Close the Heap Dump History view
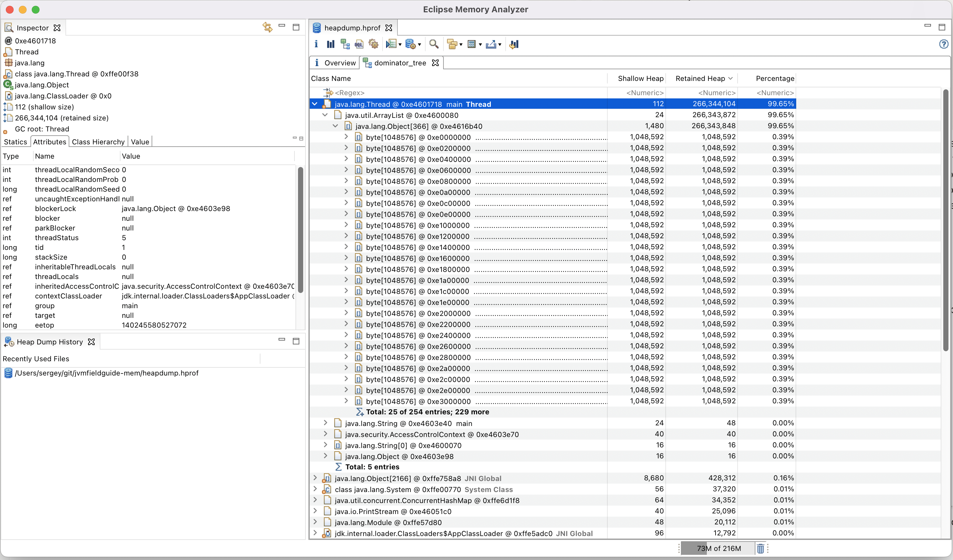Viewport: 953px width, 560px height. [x=91, y=342]
